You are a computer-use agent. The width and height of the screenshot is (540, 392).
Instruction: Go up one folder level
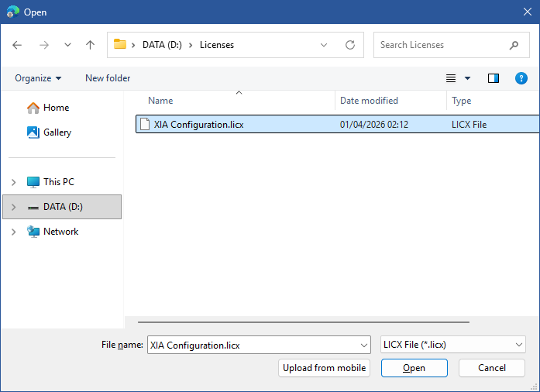(x=90, y=45)
